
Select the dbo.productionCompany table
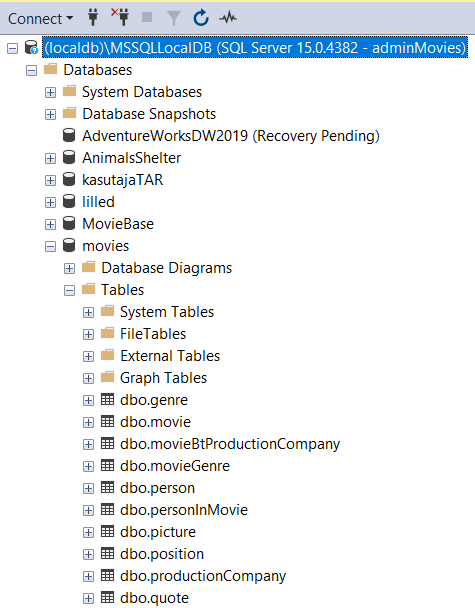(x=203, y=576)
